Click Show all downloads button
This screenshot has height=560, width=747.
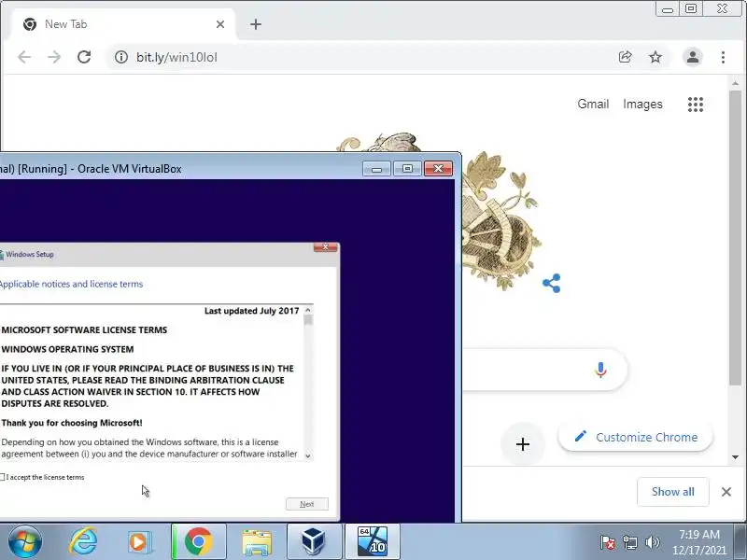pyautogui.click(x=672, y=492)
